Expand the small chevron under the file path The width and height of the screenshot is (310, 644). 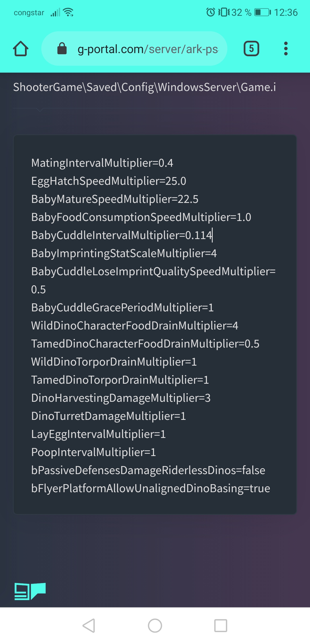pyautogui.click(x=40, y=110)
